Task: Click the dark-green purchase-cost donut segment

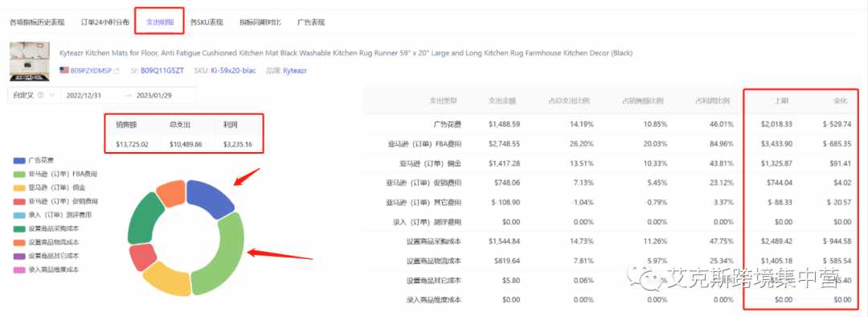Action: pyautogui.click(x=143, y=218)
